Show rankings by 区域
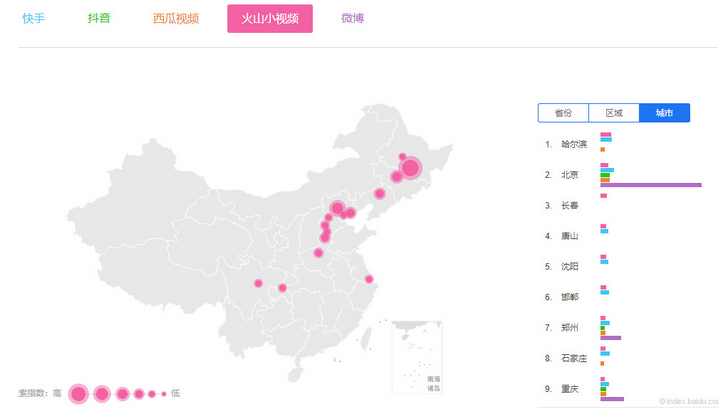 pyautogui.click(x=614, y=113)
